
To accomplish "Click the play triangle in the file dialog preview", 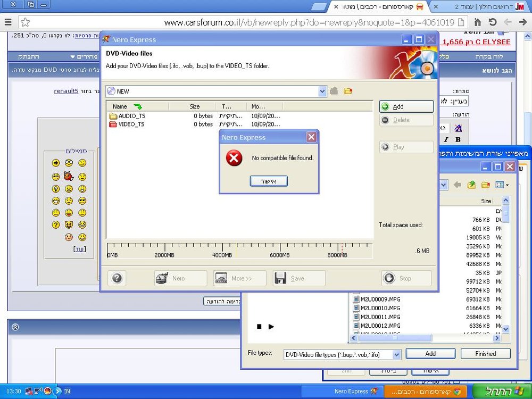I will (x=271, y=327).
